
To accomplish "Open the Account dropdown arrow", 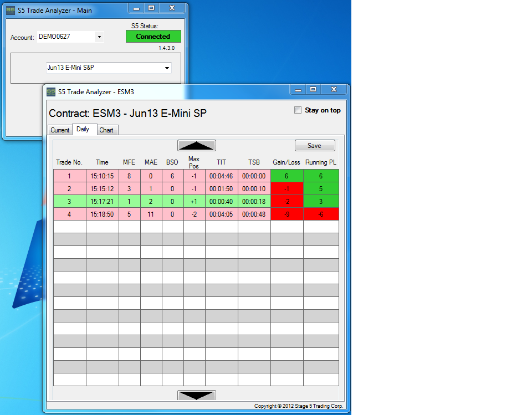I will (x=99, y=37).
